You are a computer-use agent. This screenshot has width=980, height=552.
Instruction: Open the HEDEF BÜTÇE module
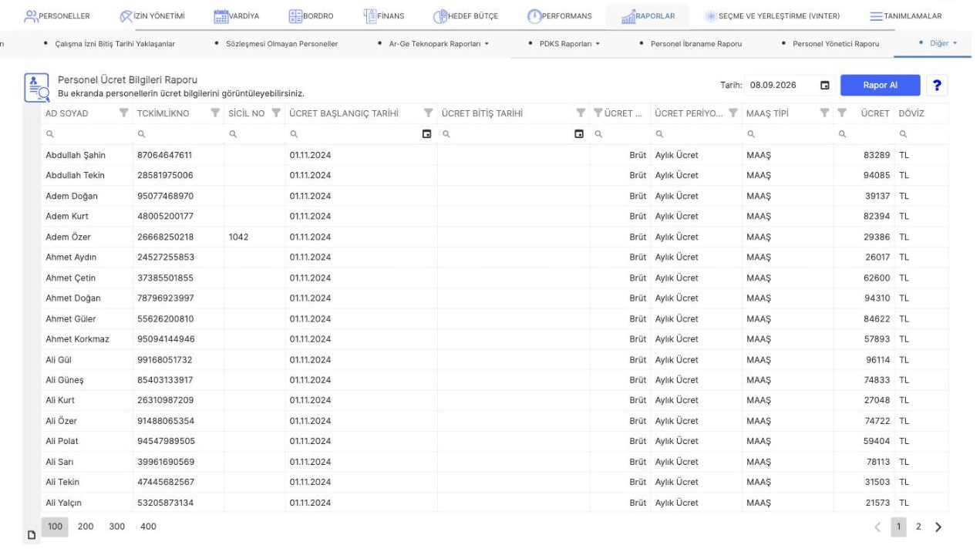coord(465,15)
